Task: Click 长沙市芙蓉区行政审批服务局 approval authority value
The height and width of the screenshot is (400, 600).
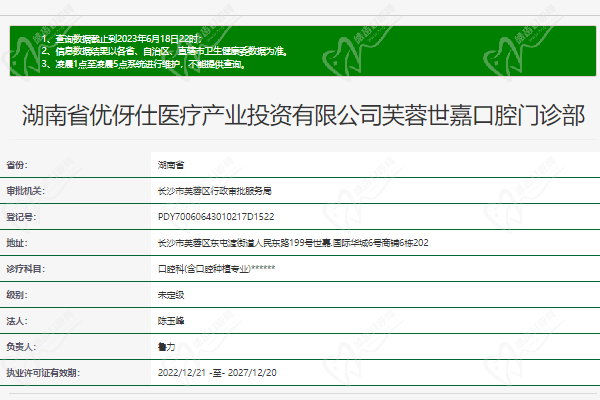Action: (x=214, y=189)
